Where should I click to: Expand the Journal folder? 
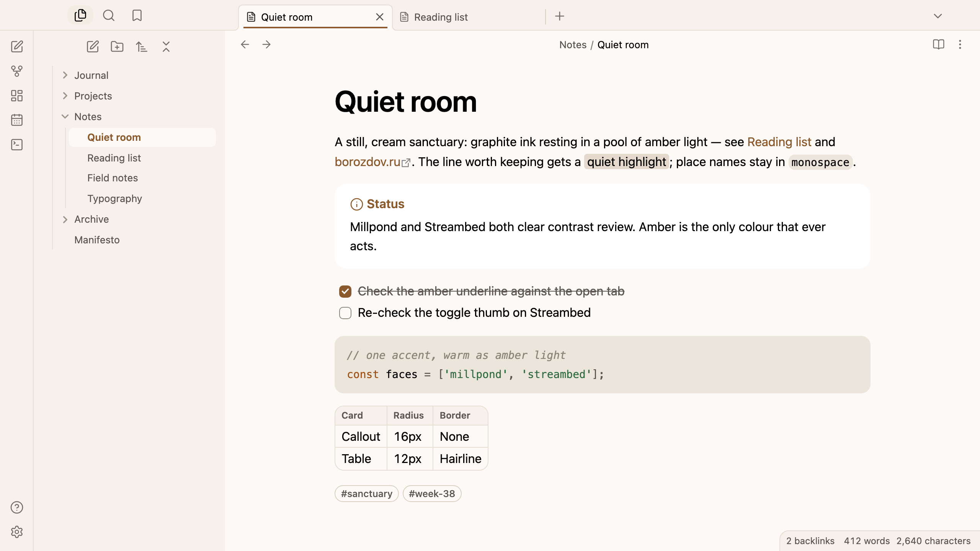(65, 75)
